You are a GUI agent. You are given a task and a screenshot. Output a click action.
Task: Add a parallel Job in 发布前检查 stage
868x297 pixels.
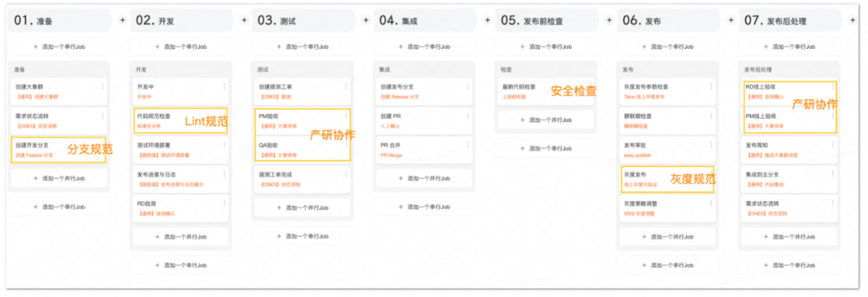pos(545,120)
